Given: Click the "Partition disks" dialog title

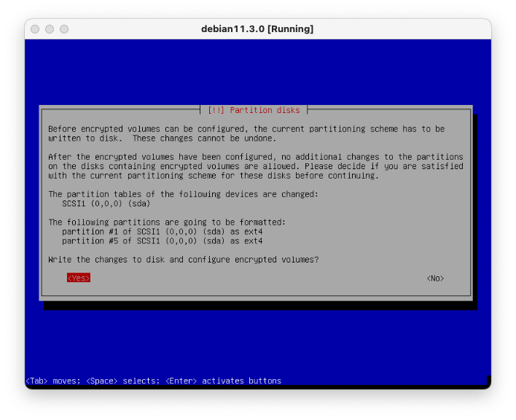Looking at the screenshot, I should coord(264,110).
